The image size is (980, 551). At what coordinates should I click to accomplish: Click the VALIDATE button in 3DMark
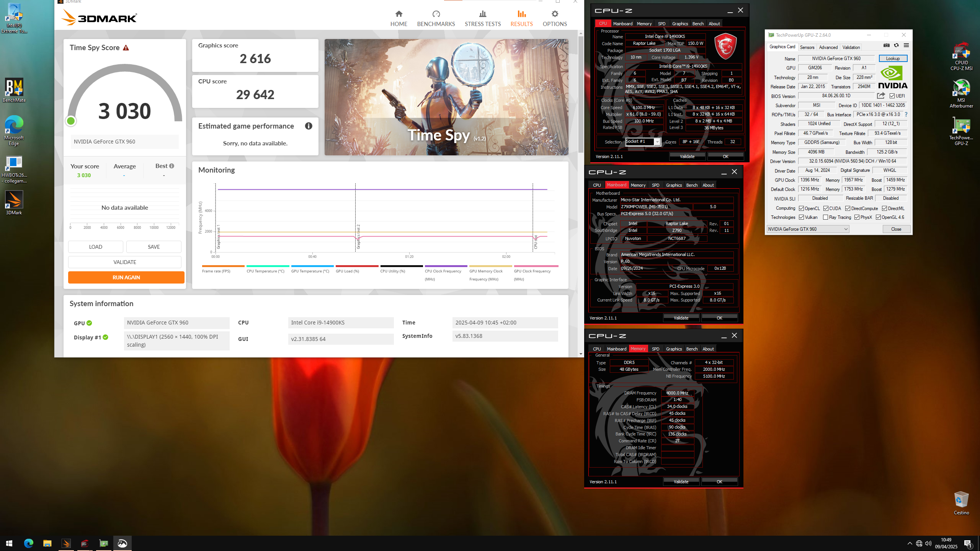(125, 262)
